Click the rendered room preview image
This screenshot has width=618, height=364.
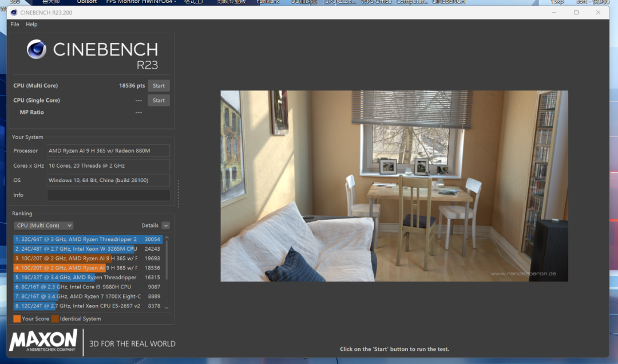(x=394, y=186)
